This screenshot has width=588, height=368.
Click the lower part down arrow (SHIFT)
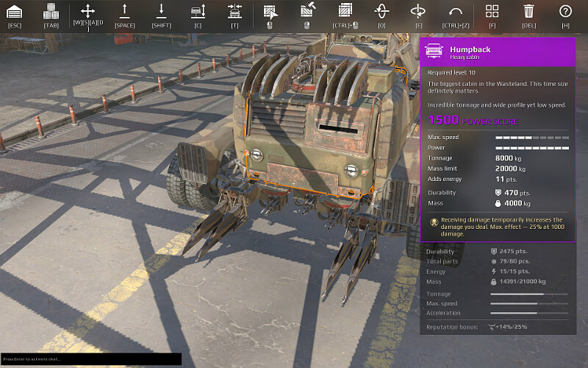[x=161, y=12]
